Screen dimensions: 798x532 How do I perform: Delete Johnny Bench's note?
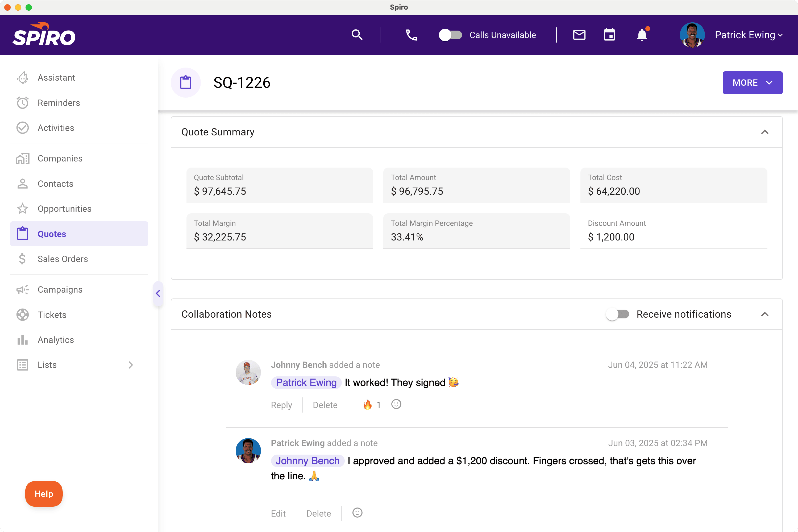point(325,405)
